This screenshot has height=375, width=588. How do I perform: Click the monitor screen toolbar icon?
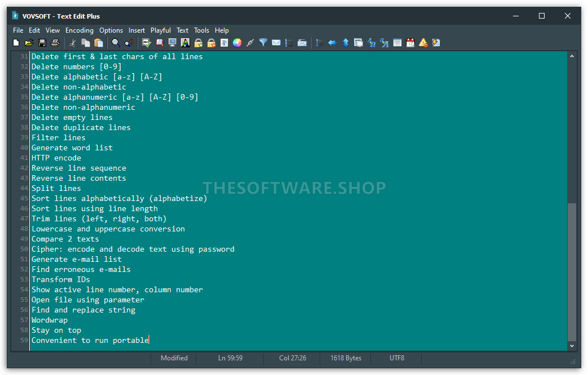(x=173, y=43)
